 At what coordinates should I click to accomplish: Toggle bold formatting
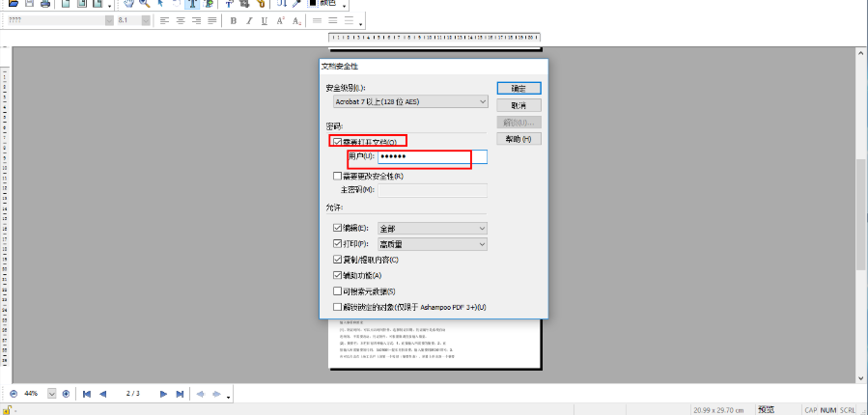pyautogui.click(x=234, y=21)
